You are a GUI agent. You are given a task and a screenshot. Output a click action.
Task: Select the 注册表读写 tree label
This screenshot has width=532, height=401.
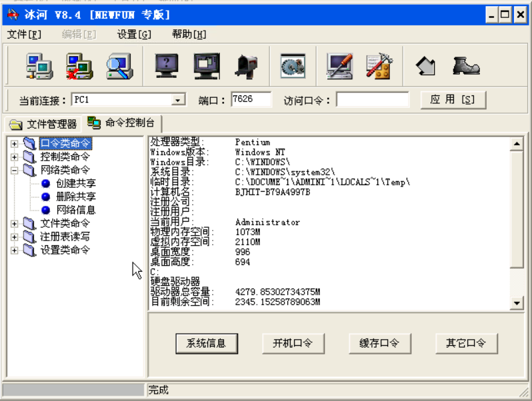(65, 236)
